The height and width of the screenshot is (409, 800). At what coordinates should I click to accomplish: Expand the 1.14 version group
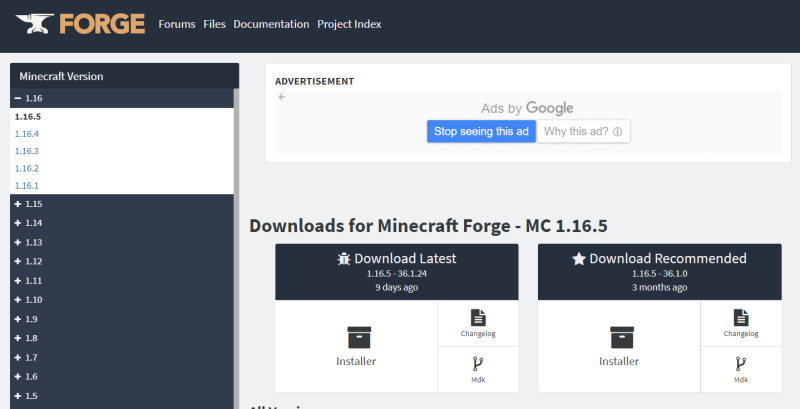pos(121,223)
